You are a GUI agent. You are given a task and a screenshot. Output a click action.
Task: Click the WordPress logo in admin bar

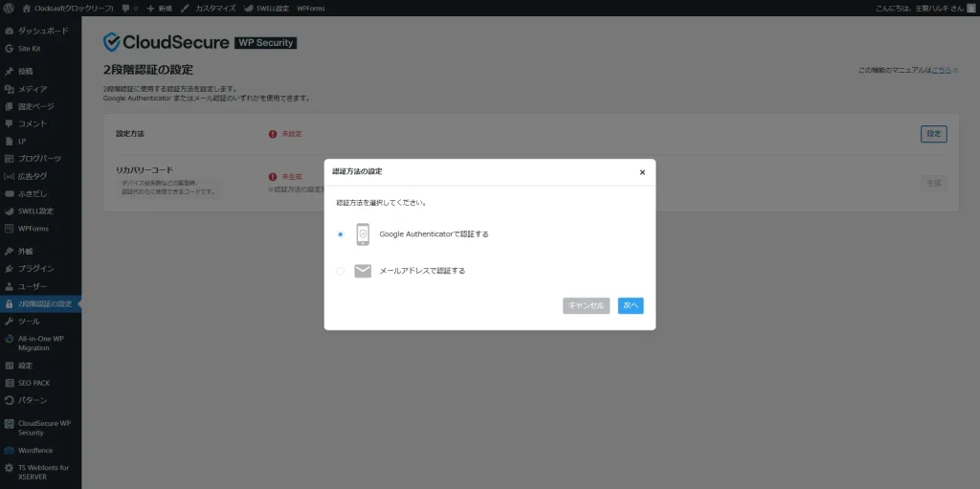tap(10, 8)
